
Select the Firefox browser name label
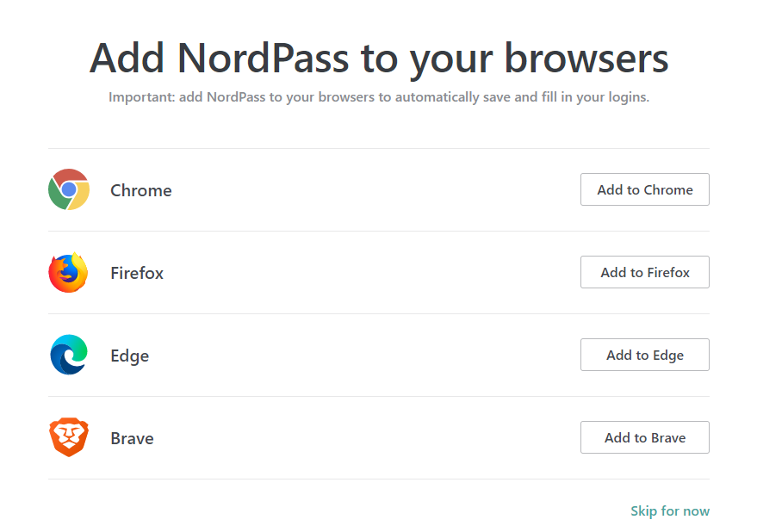137,273
